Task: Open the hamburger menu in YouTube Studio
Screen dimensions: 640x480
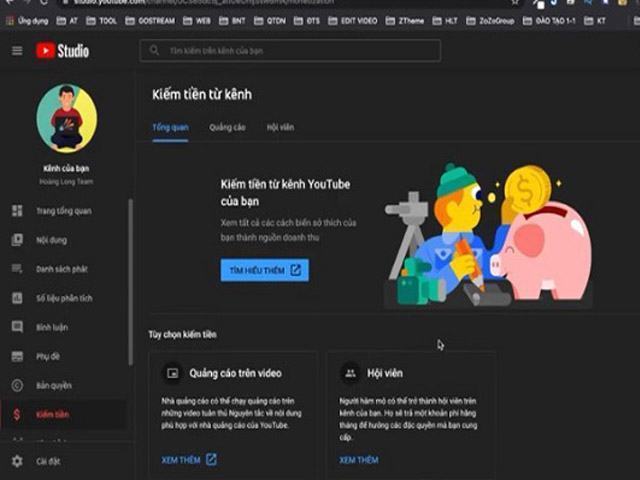Action: click(x=17, y=51)
